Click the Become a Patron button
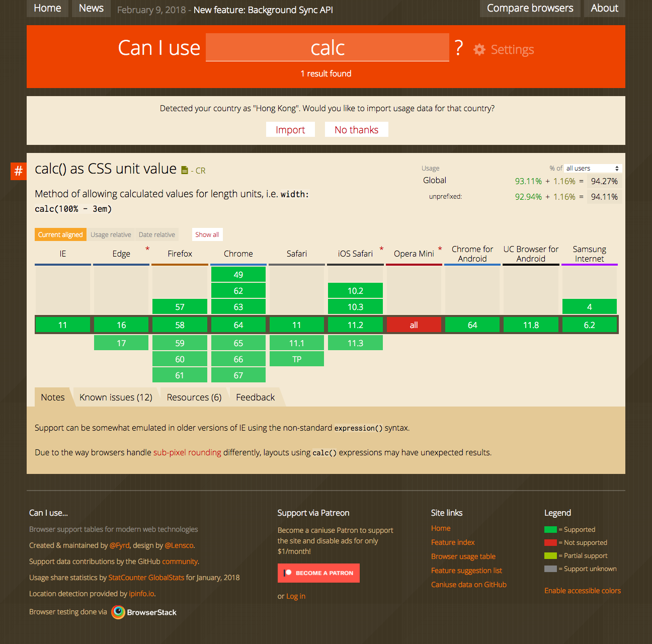The width and height of the screenshot is (652, 644). click(318, 573)
